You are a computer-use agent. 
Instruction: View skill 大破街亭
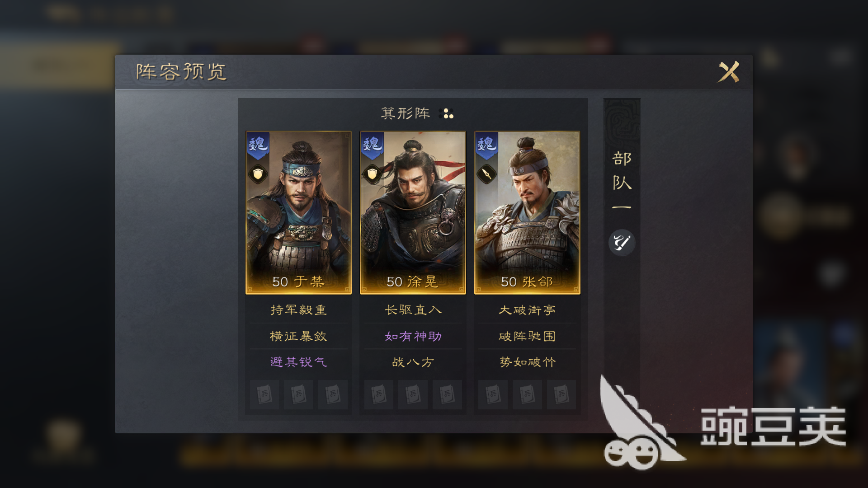pos(527,310)
